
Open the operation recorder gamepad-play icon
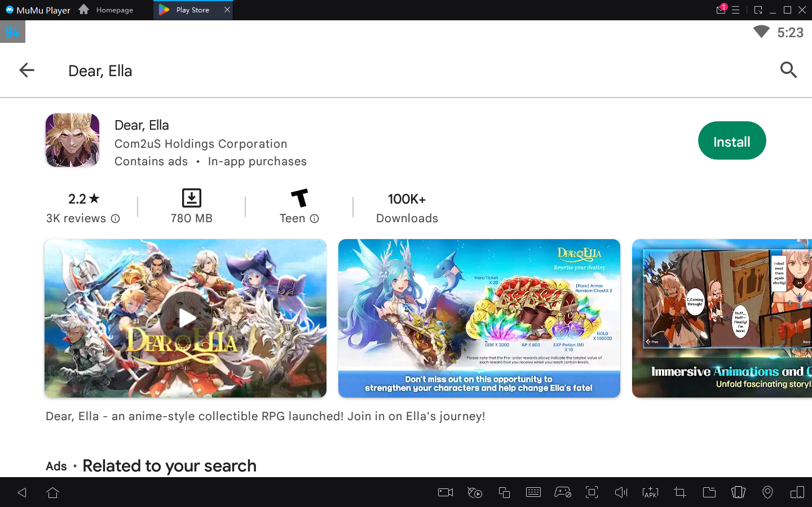(x=475, y=492)
